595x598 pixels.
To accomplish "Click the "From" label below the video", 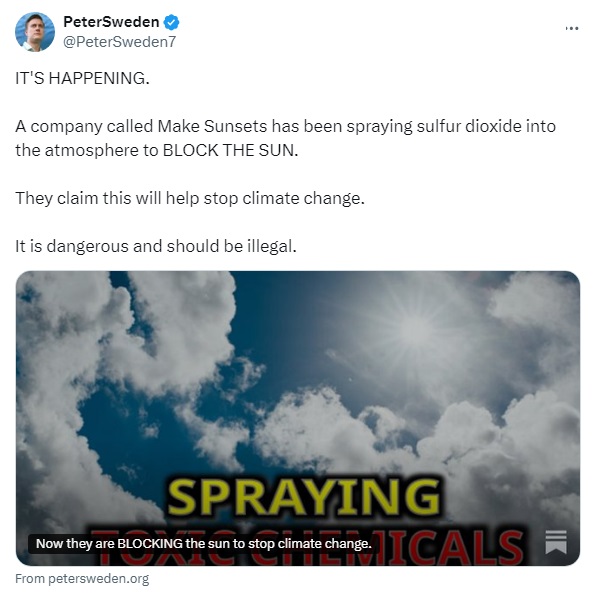I will (30, 579).
